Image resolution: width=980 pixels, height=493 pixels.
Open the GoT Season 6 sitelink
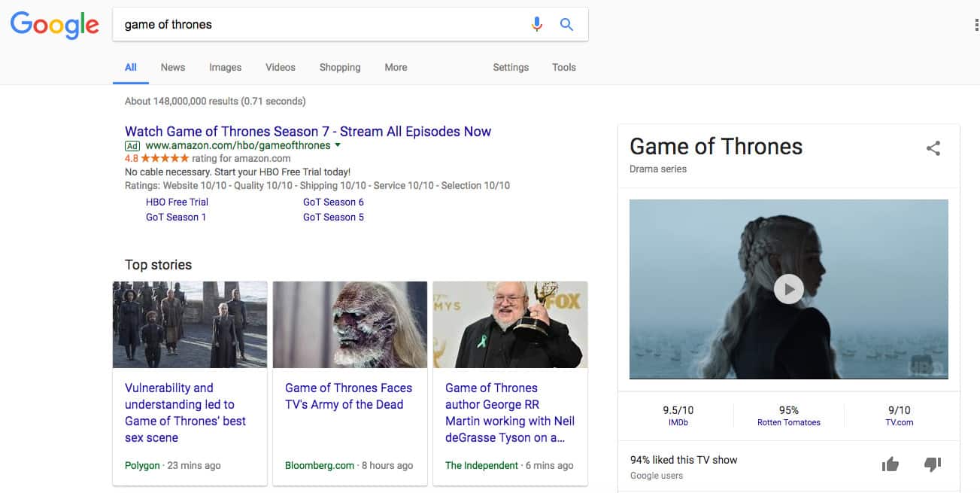click(333, 202)
